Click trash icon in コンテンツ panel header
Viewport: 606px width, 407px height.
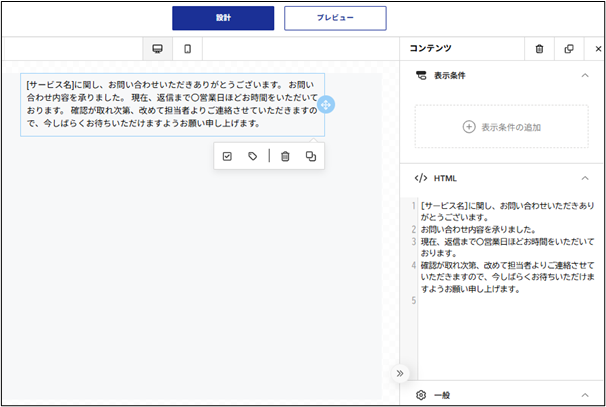[539, 49]
